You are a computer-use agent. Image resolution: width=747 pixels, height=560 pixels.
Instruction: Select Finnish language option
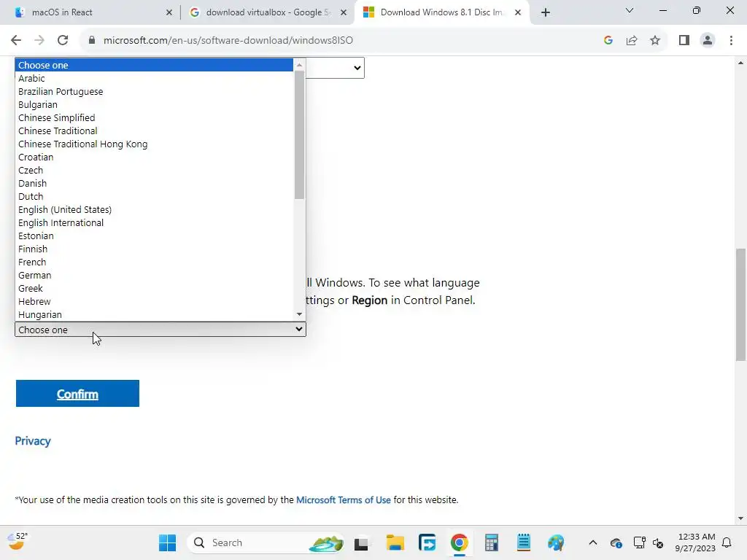(x=154, y=249)
